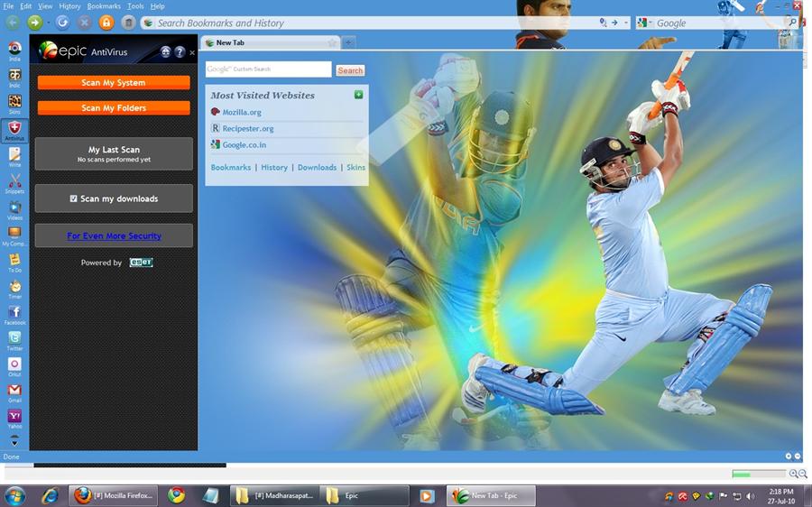Click the green zoom level slider
812x507 pixels.
pyautogui.click(x=759, y=474)
